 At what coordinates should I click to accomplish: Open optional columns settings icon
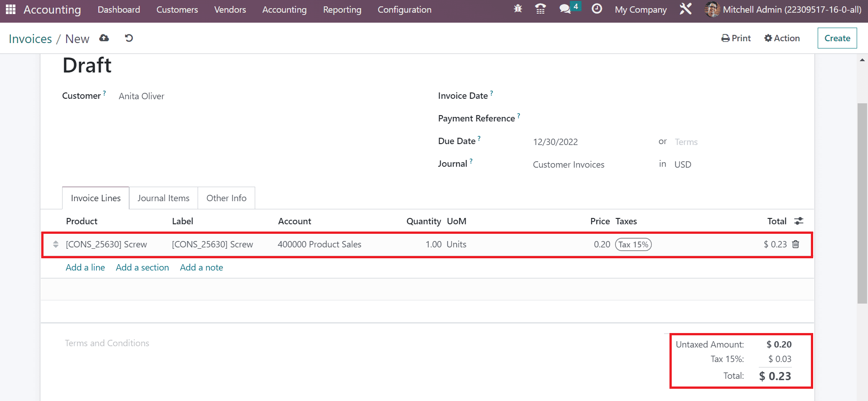pos(799,221)
